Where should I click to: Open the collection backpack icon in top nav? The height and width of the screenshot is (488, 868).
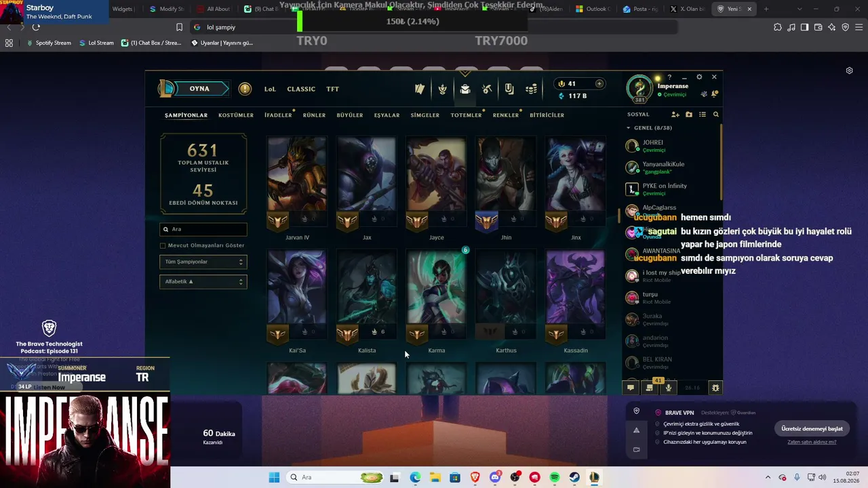pyautogui.click(x=465, y=89)
